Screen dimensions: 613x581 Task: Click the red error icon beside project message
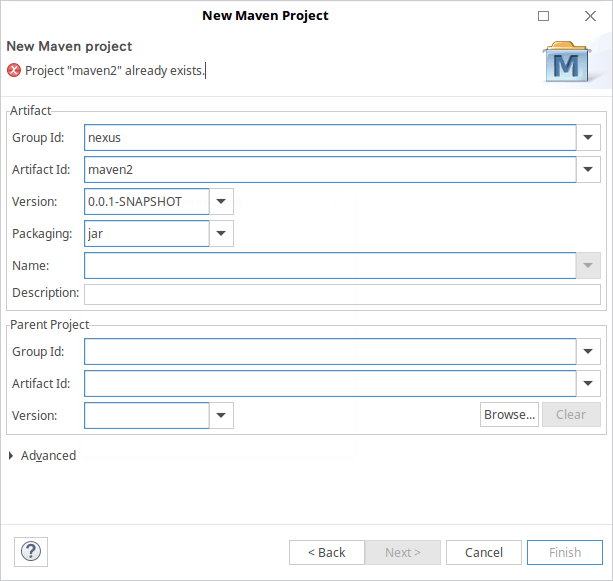[14, 71]
